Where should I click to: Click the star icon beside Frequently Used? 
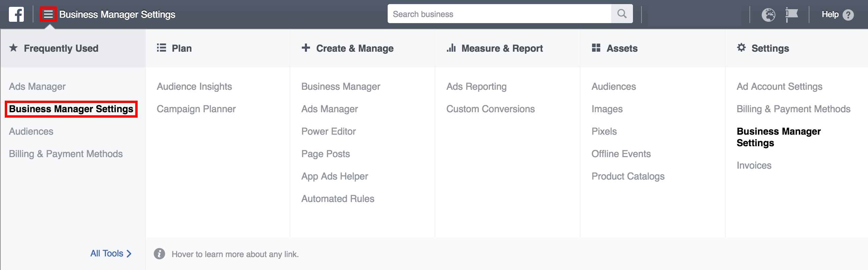[x=13, y=48]
